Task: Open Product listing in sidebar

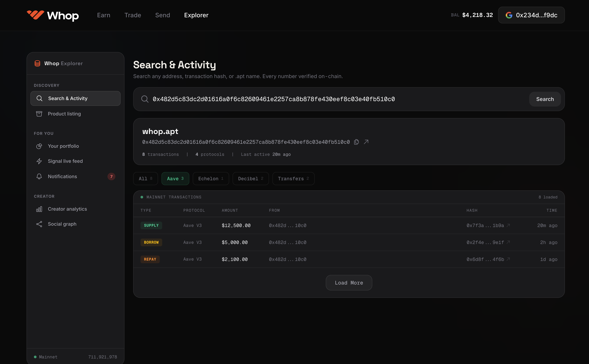Action: tap(75, 114)
